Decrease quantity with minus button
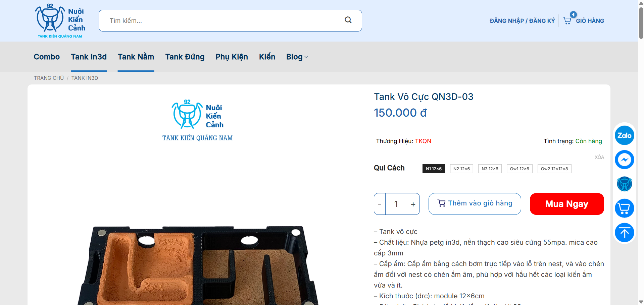The height and width of the screenshot is (305, 644). [x=380, y=204]
